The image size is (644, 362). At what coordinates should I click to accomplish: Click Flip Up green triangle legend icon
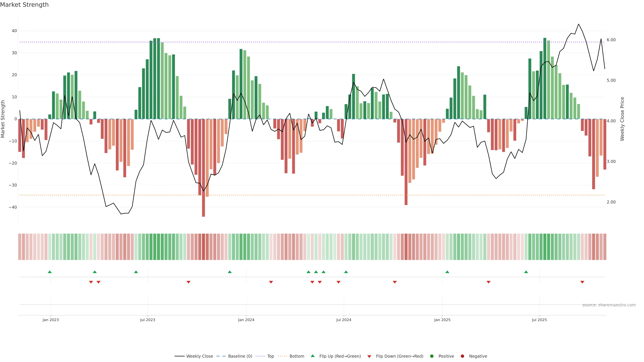click(312, 356)
